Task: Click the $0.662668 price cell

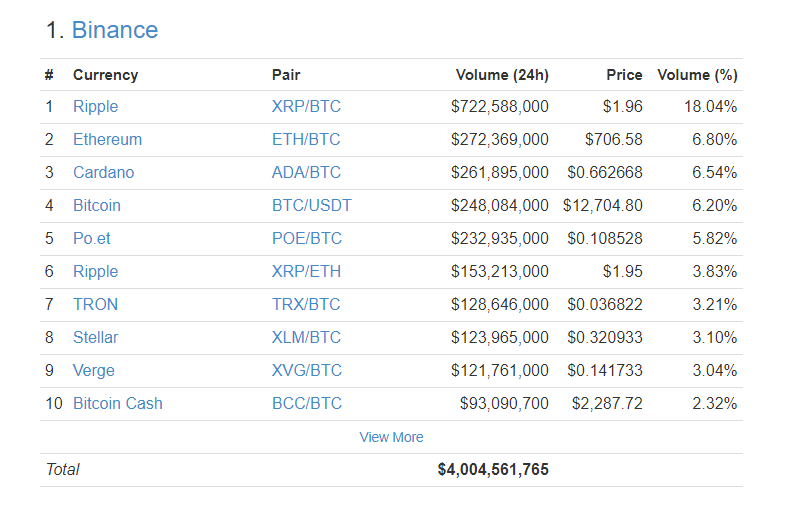Action: tap(605, 172)
